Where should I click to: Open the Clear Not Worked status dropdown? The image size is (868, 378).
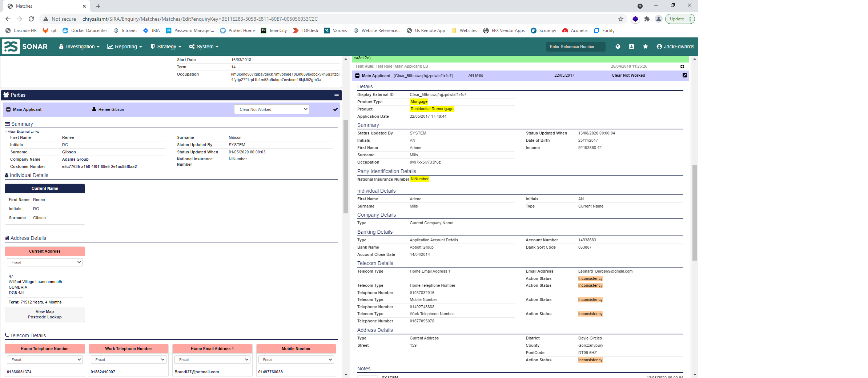pyautogui.click(x=272, y=109)
